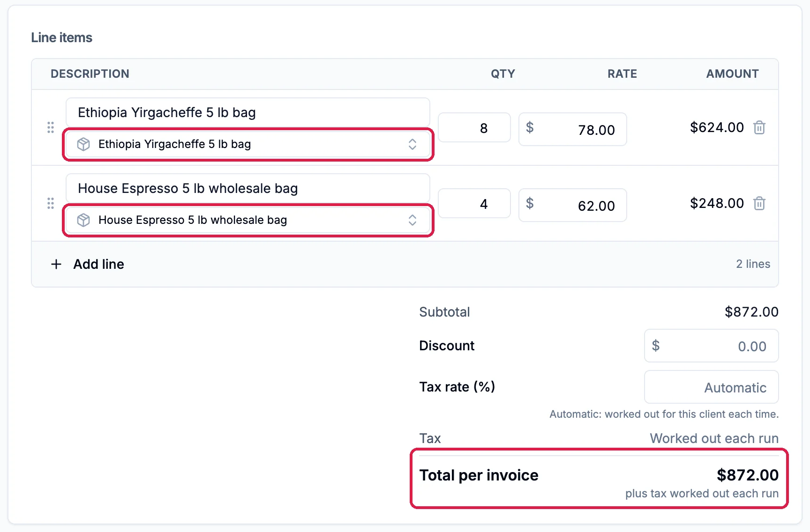Viewport: 810px width, 532px height.
Task: Click the 'Worked out each run' tax text
Action: tap(714, 438)
